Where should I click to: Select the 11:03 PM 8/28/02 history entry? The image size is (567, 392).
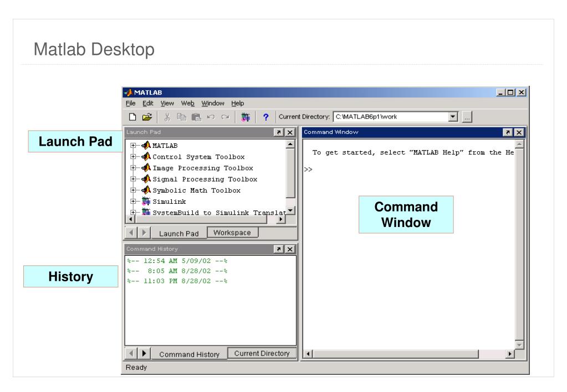(177, 281)
